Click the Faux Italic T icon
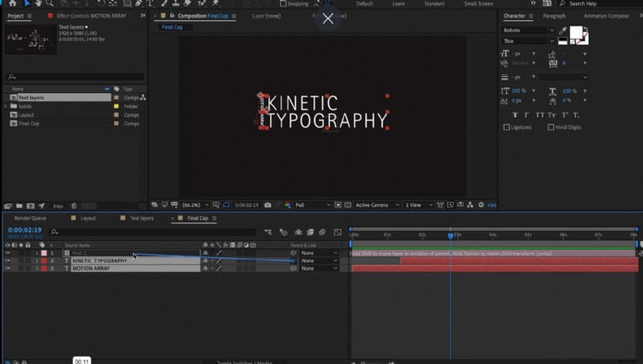 526,115
